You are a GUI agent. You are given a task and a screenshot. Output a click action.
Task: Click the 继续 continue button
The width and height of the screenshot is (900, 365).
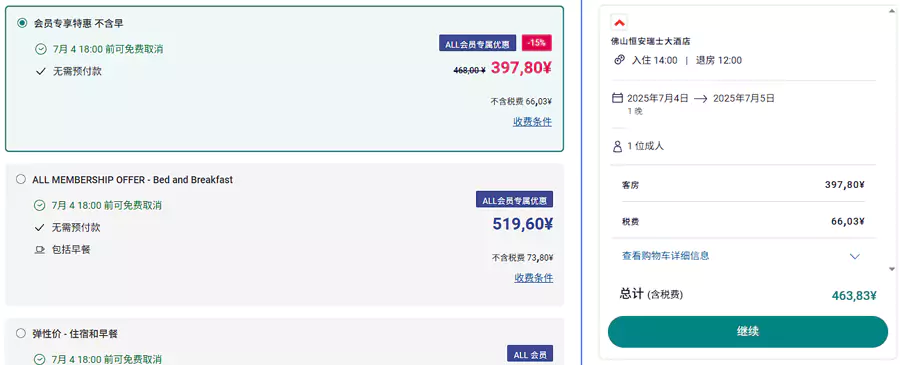747,331
